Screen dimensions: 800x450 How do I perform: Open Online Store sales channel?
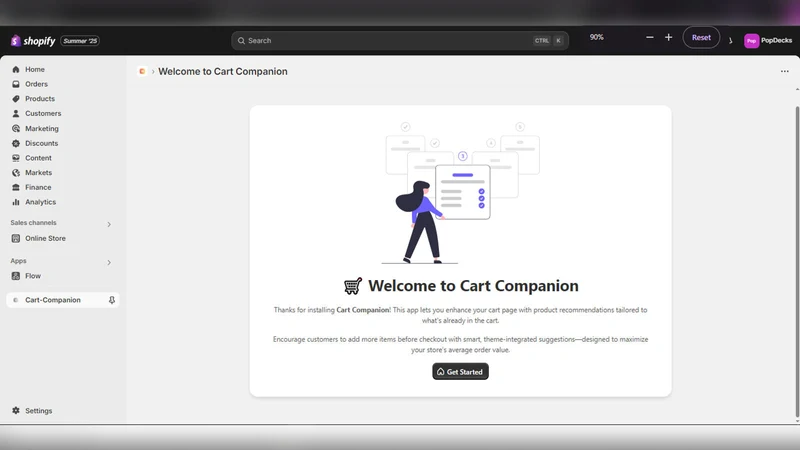click(45, 238)
